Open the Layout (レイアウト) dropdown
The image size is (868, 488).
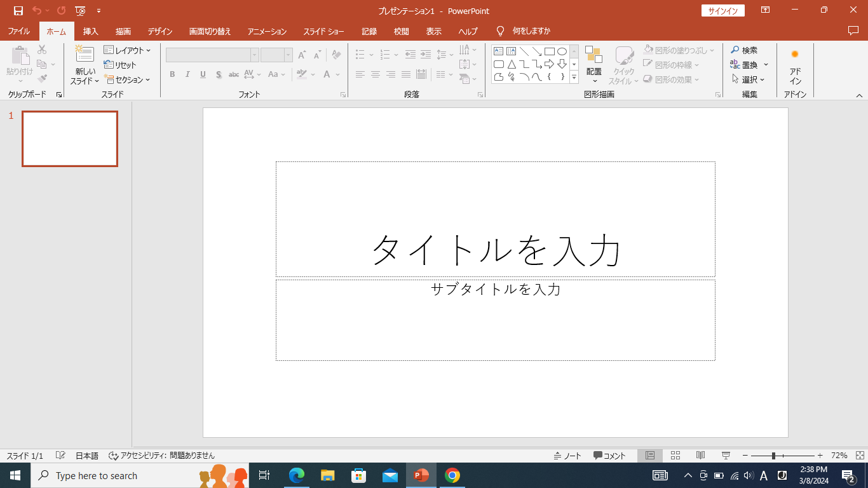pyautogui.click(x=128, y=50)
